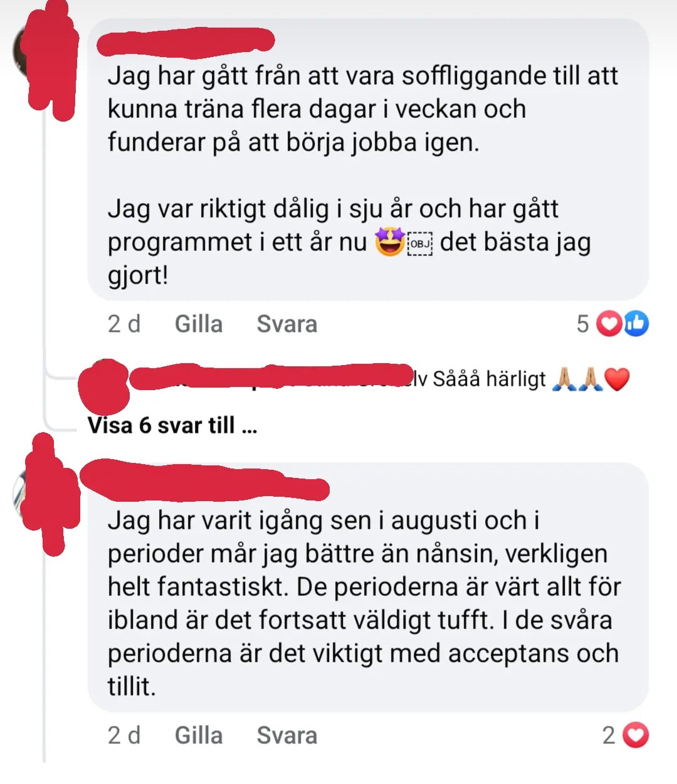Click '2 d' timestamp of first comment
Image resolution: width=677 pixels, height=784 pixels.
click(124, 324)
